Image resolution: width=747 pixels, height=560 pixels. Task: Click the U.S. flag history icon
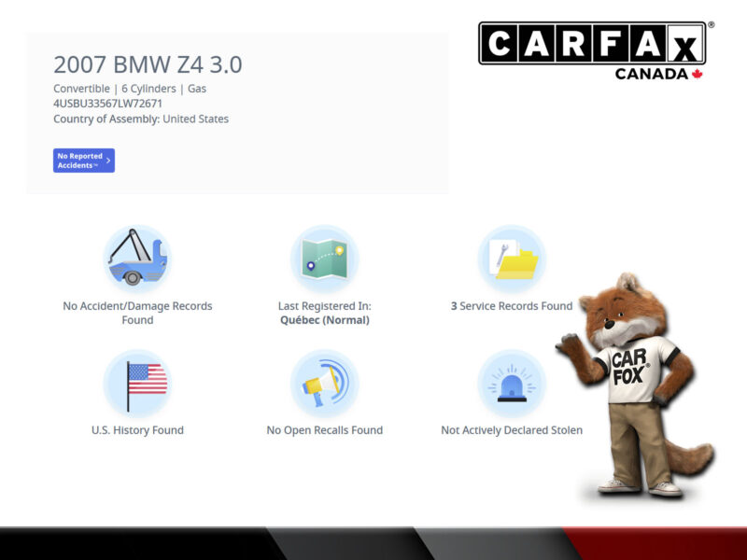point(137,384)
